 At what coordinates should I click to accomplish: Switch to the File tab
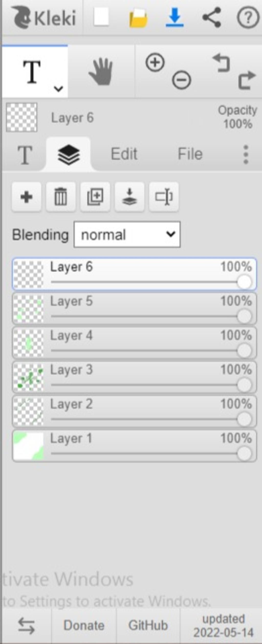(x=190, y=154)
